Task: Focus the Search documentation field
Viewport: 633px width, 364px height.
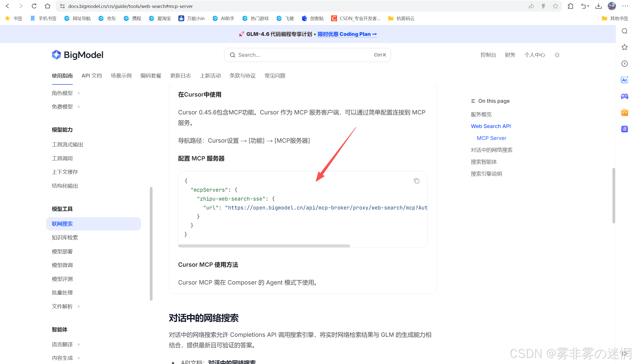Action: pyautogui.click(x=307, y=55)
